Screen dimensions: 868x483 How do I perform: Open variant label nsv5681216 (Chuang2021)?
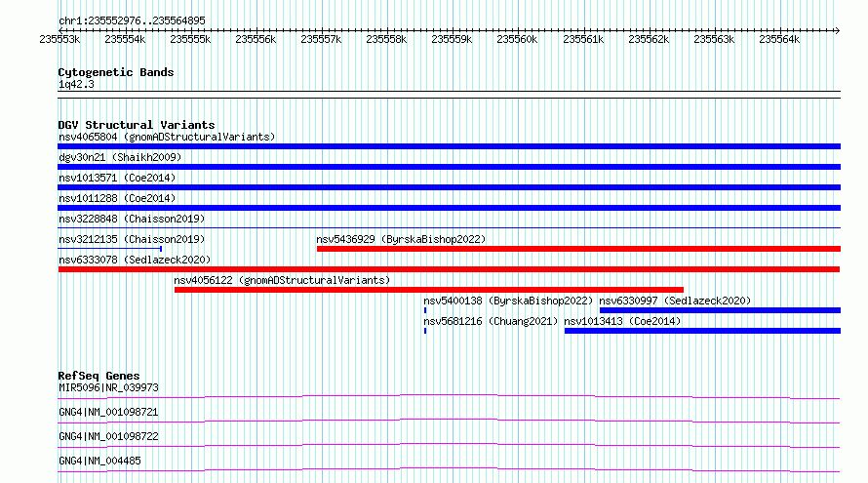coord(491,321)
